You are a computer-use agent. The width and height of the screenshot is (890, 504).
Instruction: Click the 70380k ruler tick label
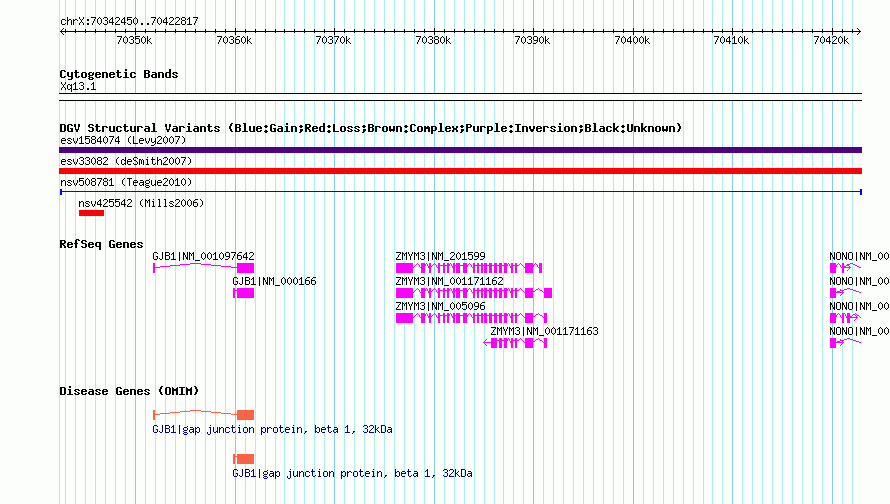pyautogui.click(x=433, y=40)
